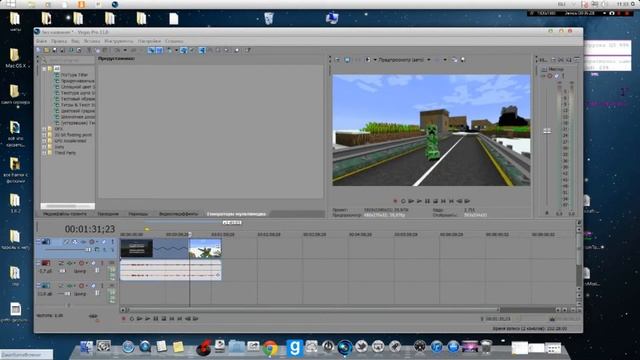Switch to the Медиафайлы проекта tab
The image size is (640, 360).
coord(65,214)
